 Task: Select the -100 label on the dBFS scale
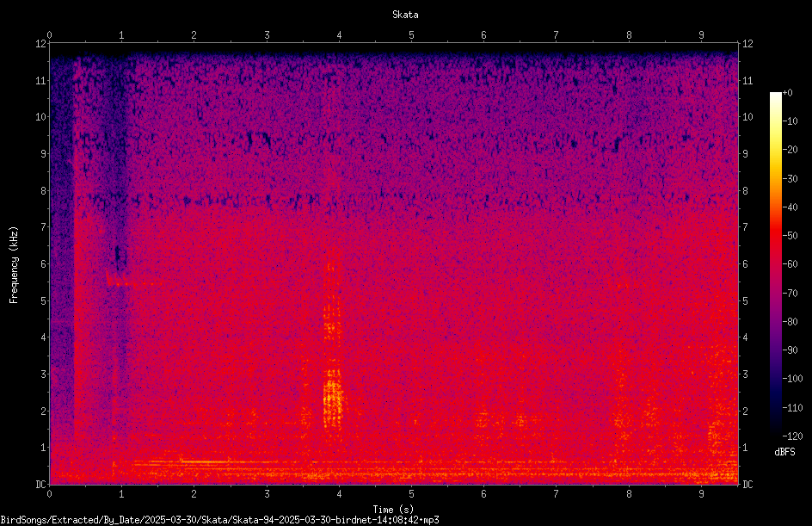pyautogui.click(x=792, y=379)
